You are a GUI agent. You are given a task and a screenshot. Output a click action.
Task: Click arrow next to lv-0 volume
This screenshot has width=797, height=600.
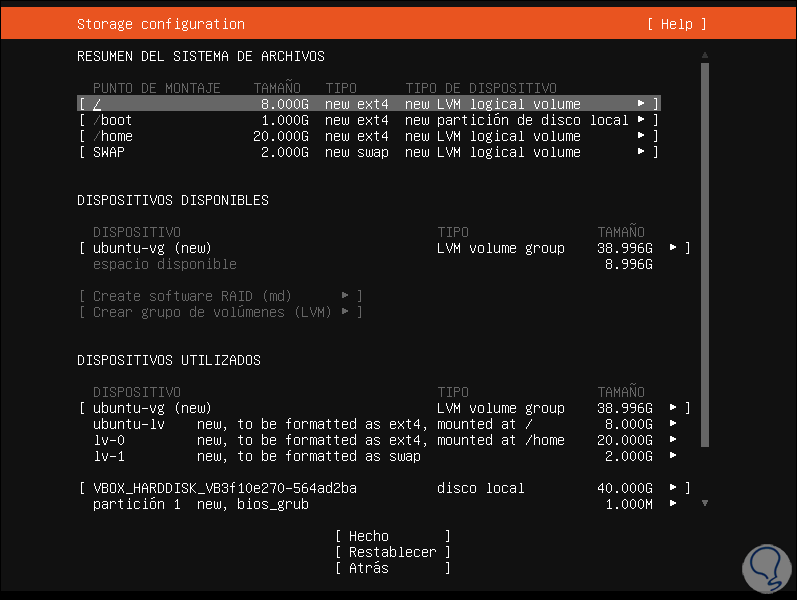click(x=673, y=440)
